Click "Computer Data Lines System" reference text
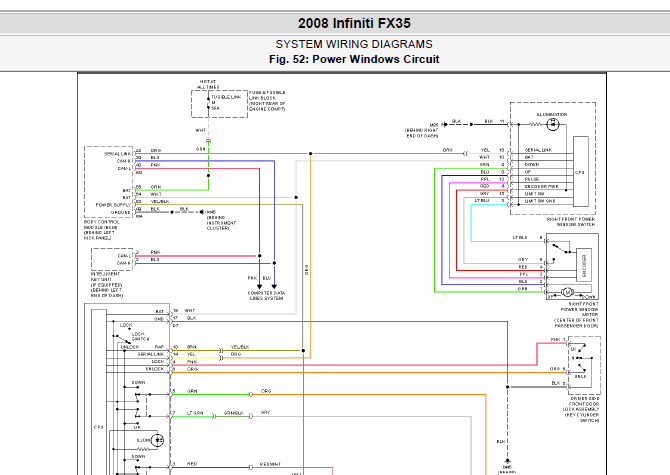This screenshot has width=670, height=475. tap(267, 296)
